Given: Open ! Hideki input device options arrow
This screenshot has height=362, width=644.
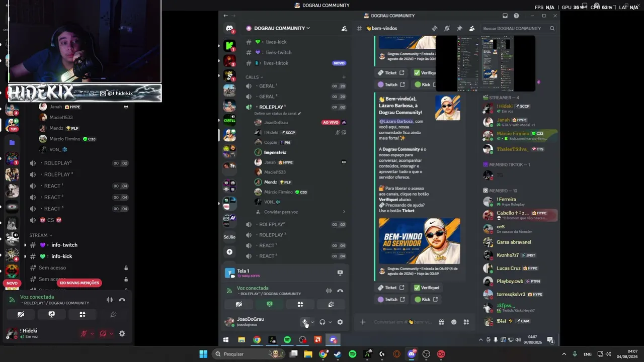Looking at the screenshot, I should (92, 333).
